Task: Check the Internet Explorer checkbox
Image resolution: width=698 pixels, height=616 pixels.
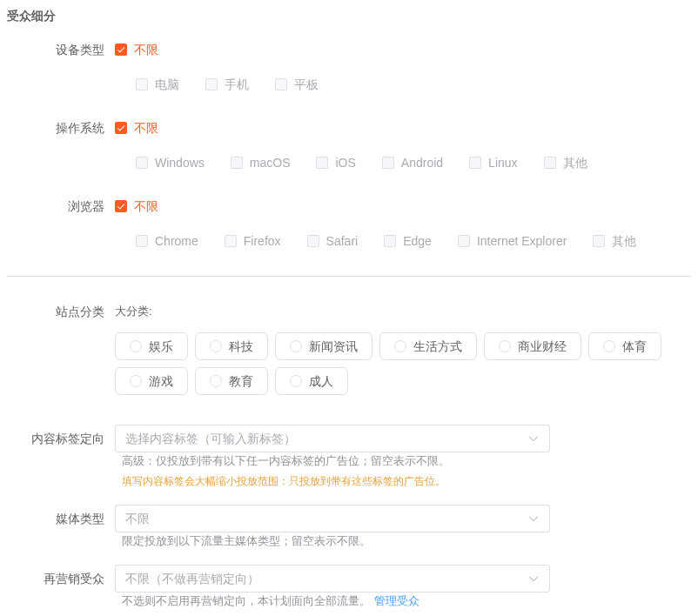Action: (464, 241)
